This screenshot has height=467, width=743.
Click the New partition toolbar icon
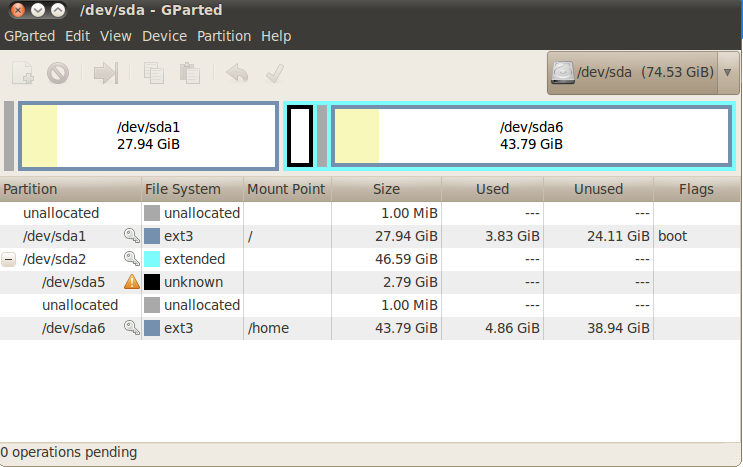23,73
